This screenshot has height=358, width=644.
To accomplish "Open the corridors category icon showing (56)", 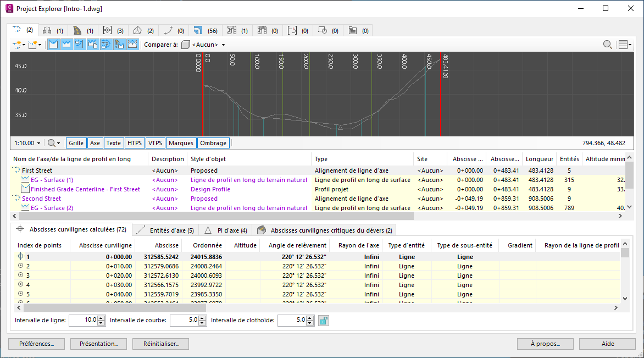I will 199,30.
